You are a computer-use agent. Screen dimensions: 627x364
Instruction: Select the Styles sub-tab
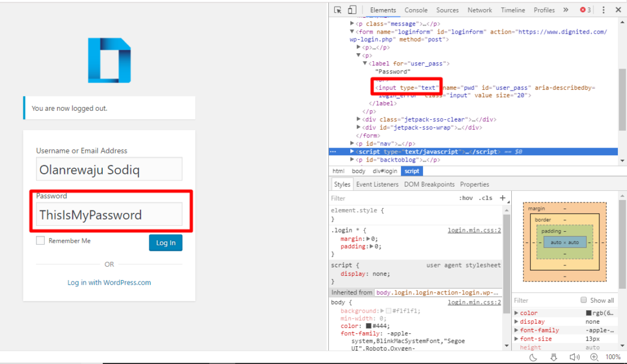pyautogui.click(x=342, y=184)
